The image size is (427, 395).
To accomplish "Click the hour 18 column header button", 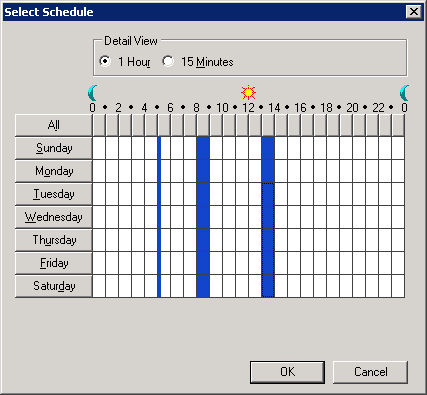I will 333,125.
